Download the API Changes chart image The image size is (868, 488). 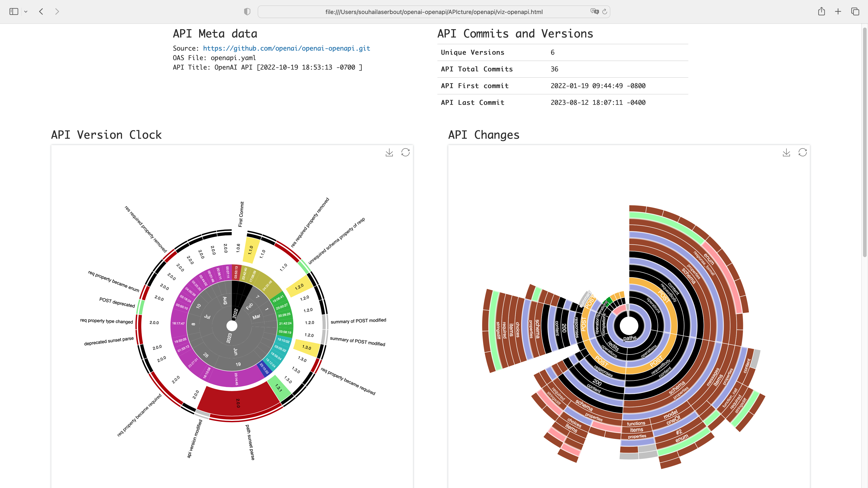coord(786,152)
